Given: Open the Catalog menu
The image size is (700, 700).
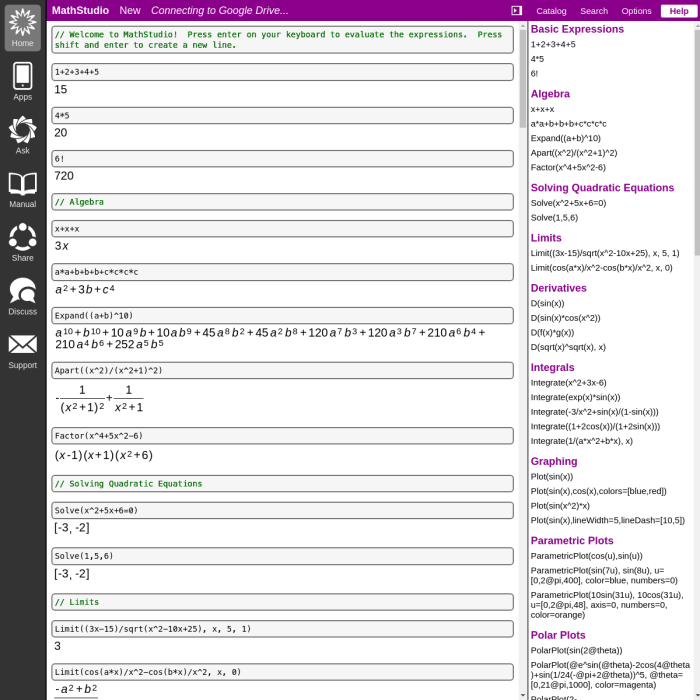Looking at the screenshot, I should (x=551, y=11).
